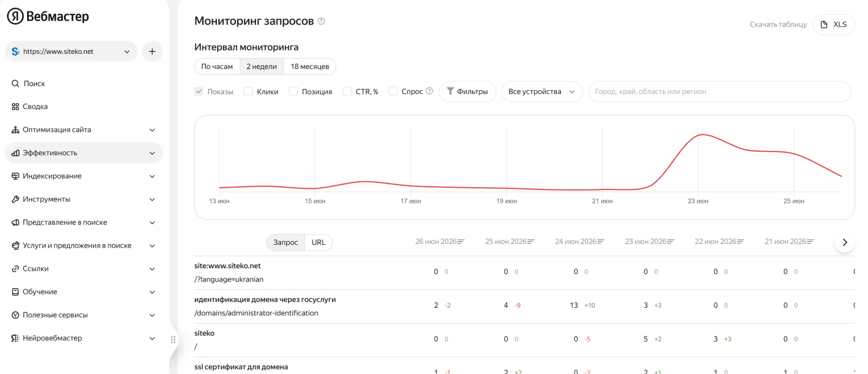Switch table to URL view
Viewport: 868px width, 374px height.
tap(318, 243)
